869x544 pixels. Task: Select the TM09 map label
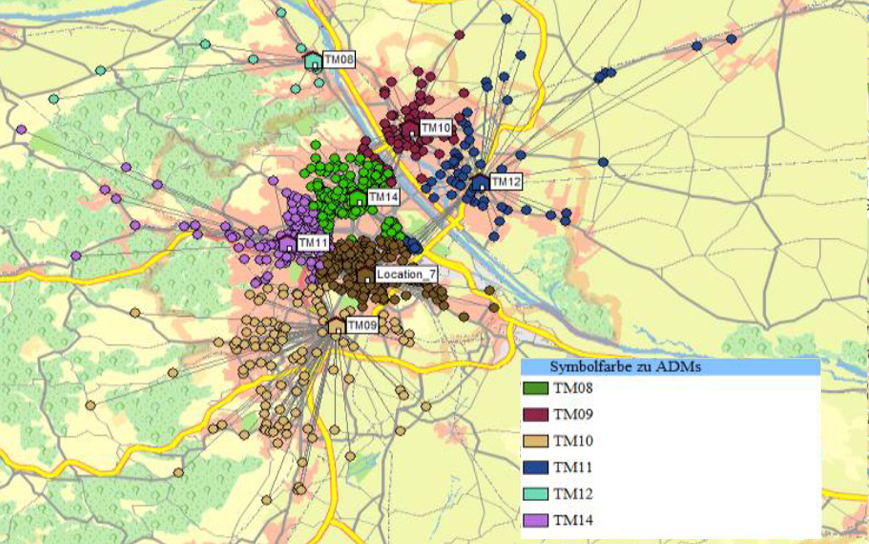click(362, 325)
